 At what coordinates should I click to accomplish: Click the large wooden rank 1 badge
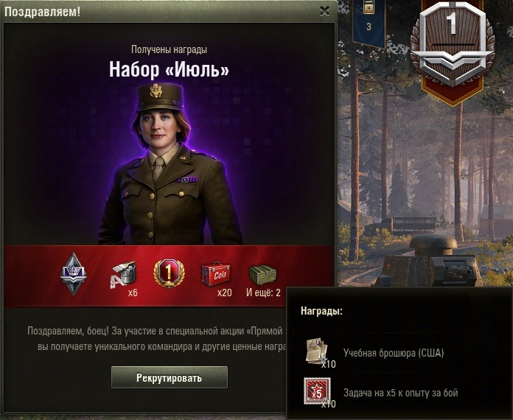click(453, 46)
